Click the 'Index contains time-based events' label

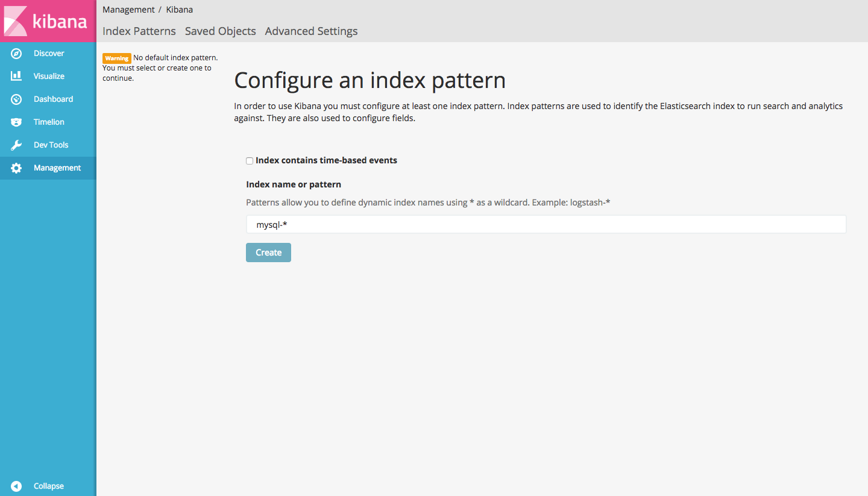(x=326, y=160)
